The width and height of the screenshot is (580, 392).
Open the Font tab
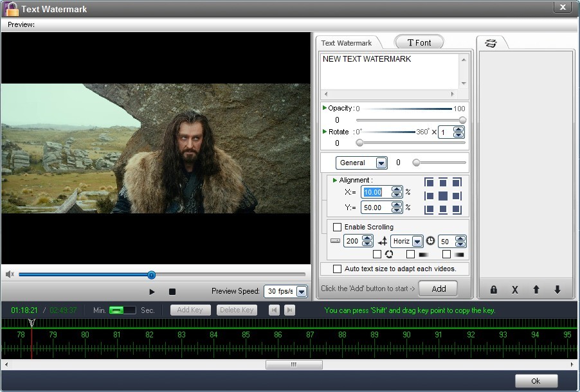419,42
